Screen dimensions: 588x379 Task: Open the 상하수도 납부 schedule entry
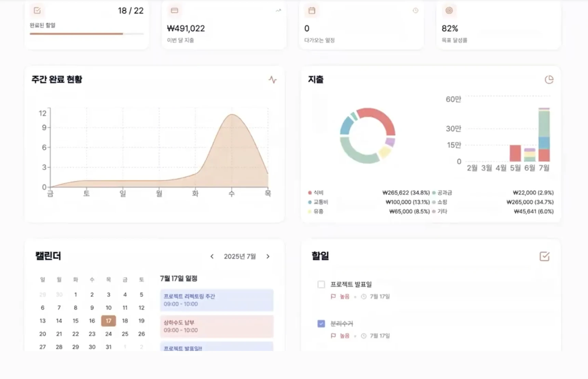[x=216, y=327]
